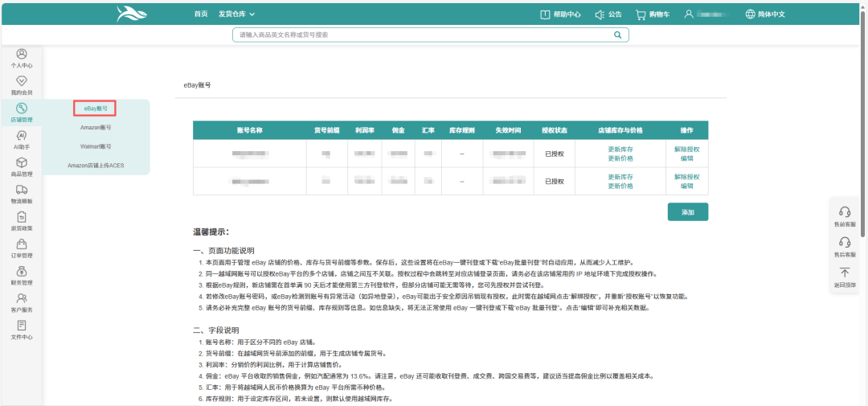Open the AI助手 sidebar icon
This screenshot has width=868, height=406.
coord(22,136)
